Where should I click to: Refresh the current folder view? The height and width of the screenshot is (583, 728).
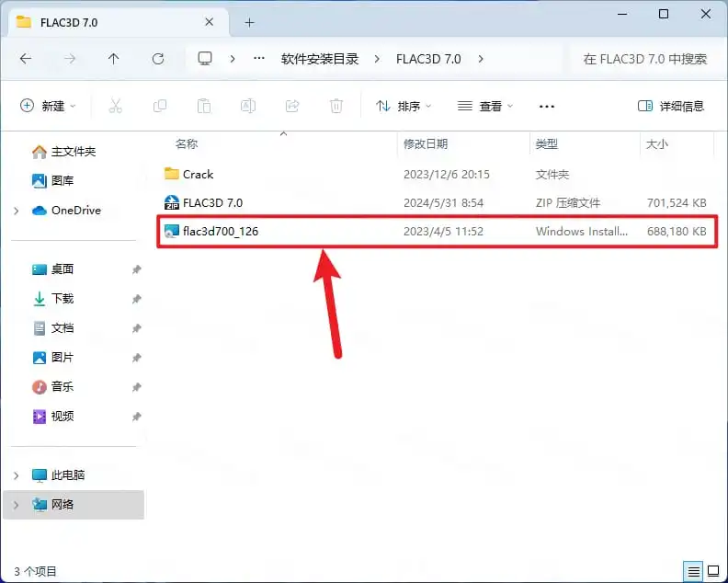[158, 59]
